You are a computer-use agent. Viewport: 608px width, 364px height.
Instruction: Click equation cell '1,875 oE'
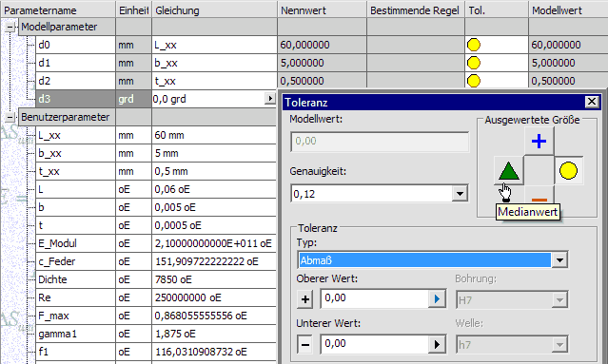(x=214, y=334)
